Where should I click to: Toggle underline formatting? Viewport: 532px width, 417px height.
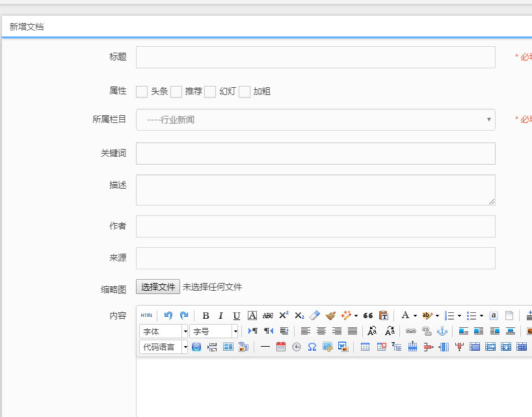tap(237, 316)
